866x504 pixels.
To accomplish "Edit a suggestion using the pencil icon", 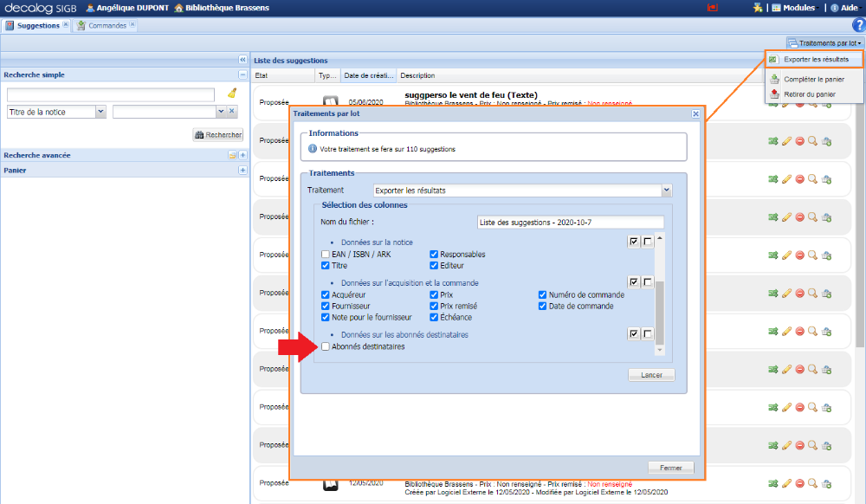I will (x=786, y=140).
